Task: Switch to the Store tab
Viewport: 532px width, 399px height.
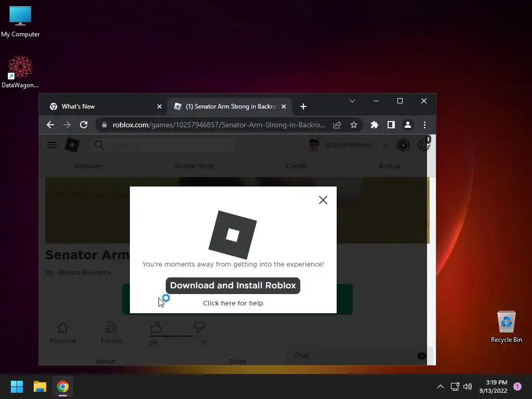Action: click(237, 362)
